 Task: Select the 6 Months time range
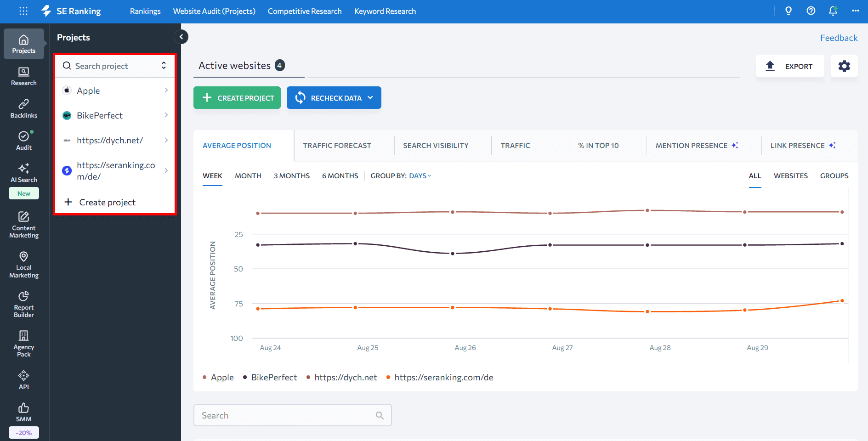340,176
